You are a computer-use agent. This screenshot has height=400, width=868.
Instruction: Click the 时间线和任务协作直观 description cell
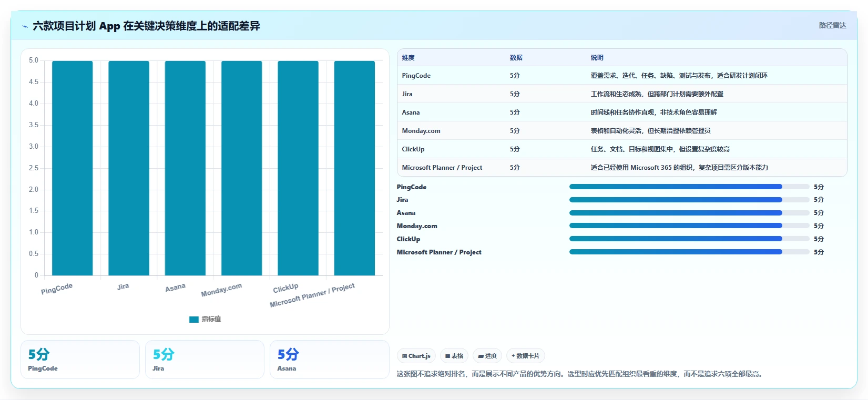coord(654,112)
